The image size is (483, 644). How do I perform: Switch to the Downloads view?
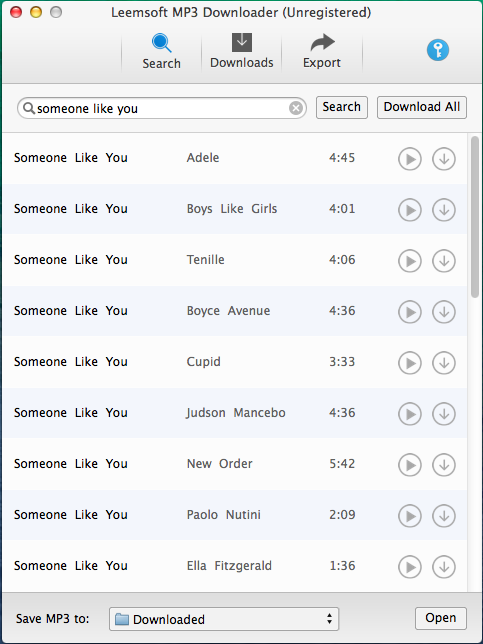coord(242,51)
